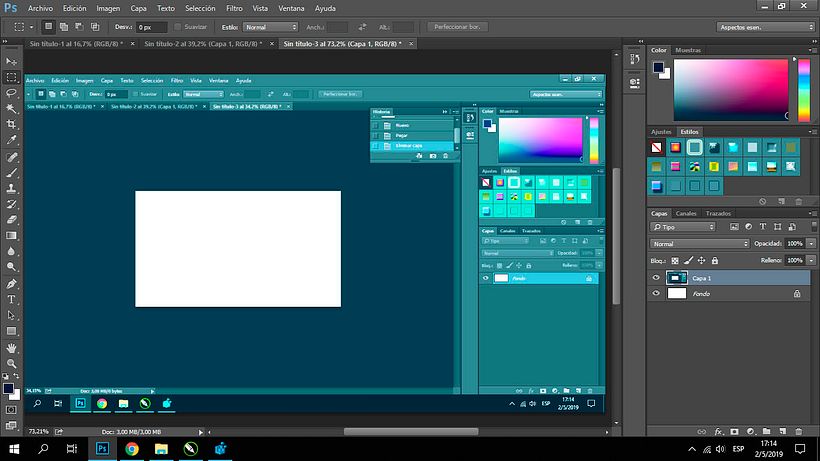Select the Move tool

(11, 62)
